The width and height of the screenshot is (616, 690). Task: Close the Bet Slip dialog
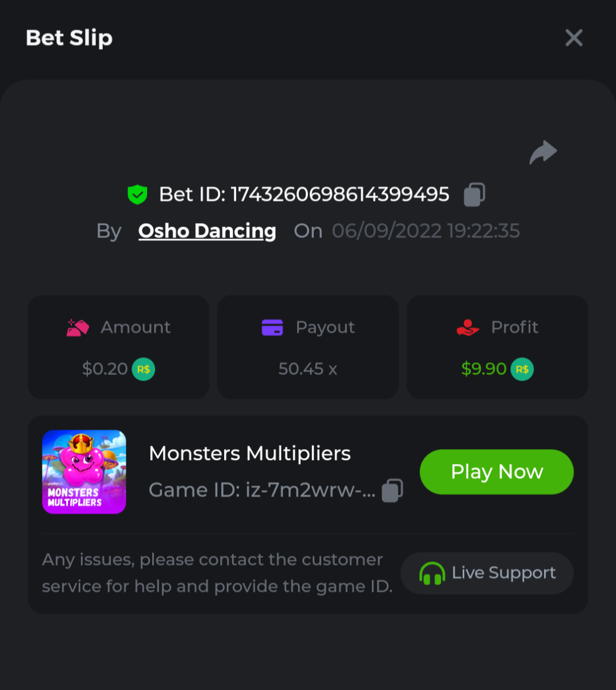tap(574, 38)
